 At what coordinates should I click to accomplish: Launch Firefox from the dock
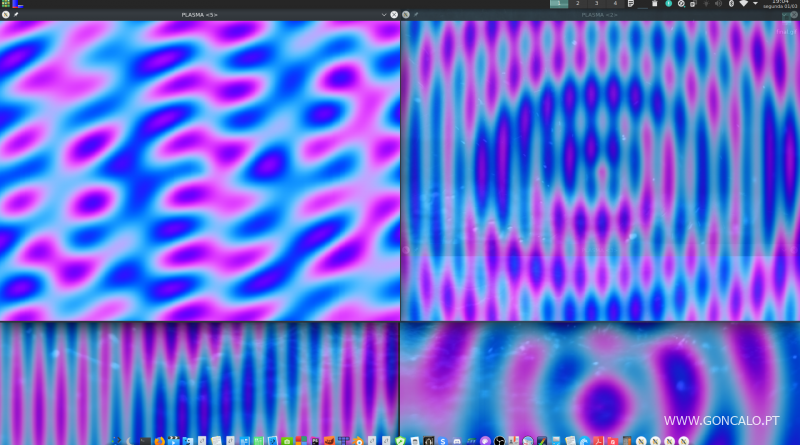tap(160, 440)
